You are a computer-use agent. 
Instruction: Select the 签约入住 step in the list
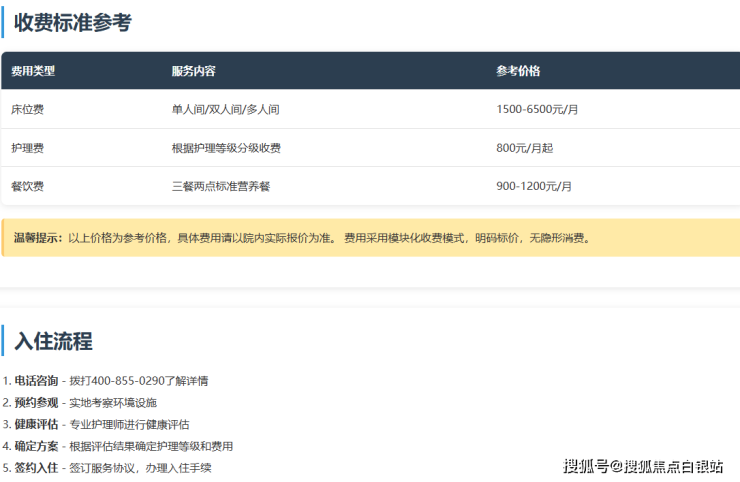point(36,468)
